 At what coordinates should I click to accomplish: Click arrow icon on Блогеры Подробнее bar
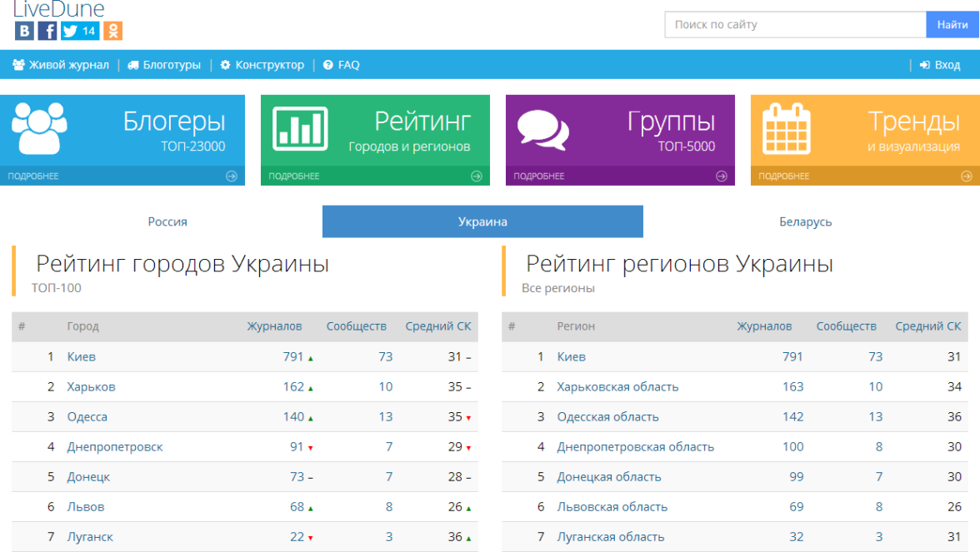(x=232, y=176)
